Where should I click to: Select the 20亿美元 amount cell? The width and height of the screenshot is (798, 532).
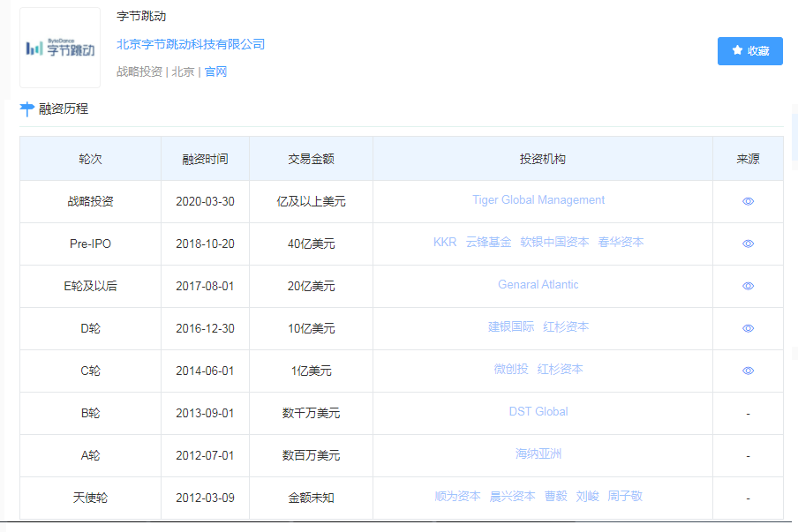click(x=311, y=286)
